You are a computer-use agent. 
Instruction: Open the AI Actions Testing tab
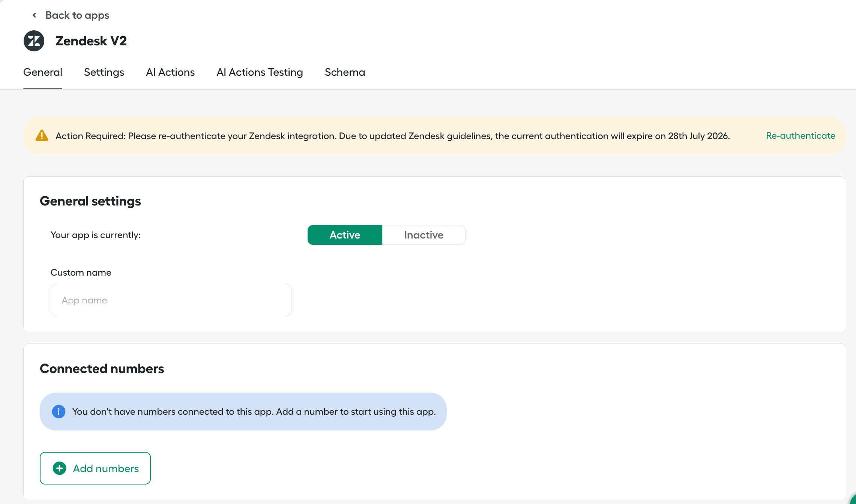click(x=260, y=72)
